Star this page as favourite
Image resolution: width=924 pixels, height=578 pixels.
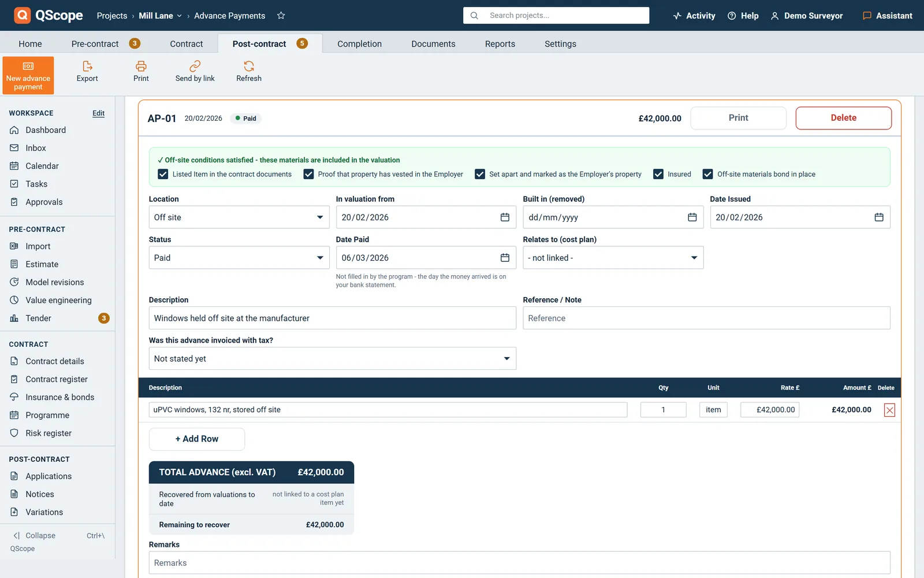281,16
